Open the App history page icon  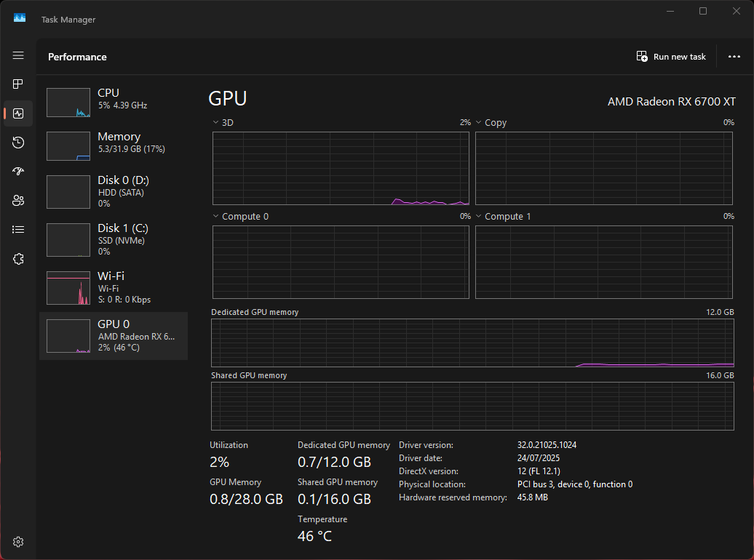point(18,143)
